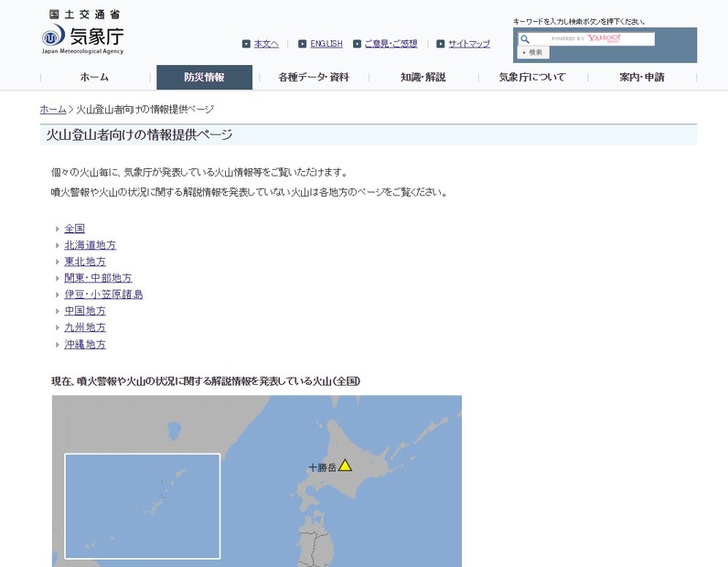This screenshot has height=567, width=728.
Task: Click the arrow icon beside ENGLISH
Action: (302, 44)
